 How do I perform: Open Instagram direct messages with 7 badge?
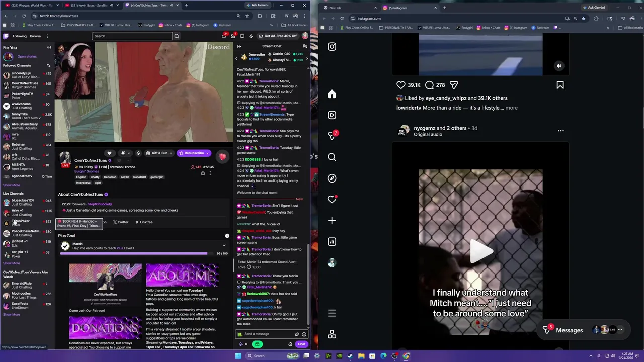tap(332, 136)
